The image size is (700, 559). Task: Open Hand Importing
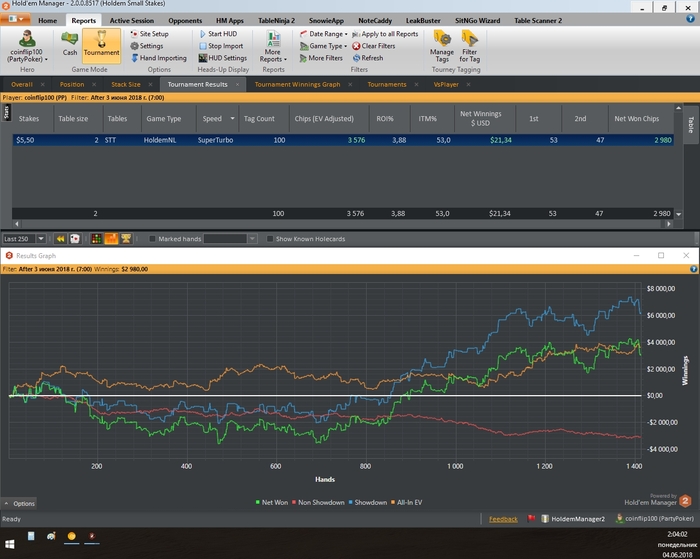(x=158, y=58)
